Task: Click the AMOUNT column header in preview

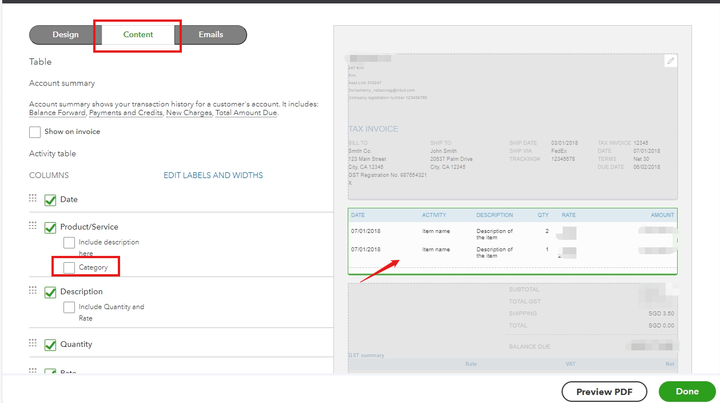Action: click(662, 215)
